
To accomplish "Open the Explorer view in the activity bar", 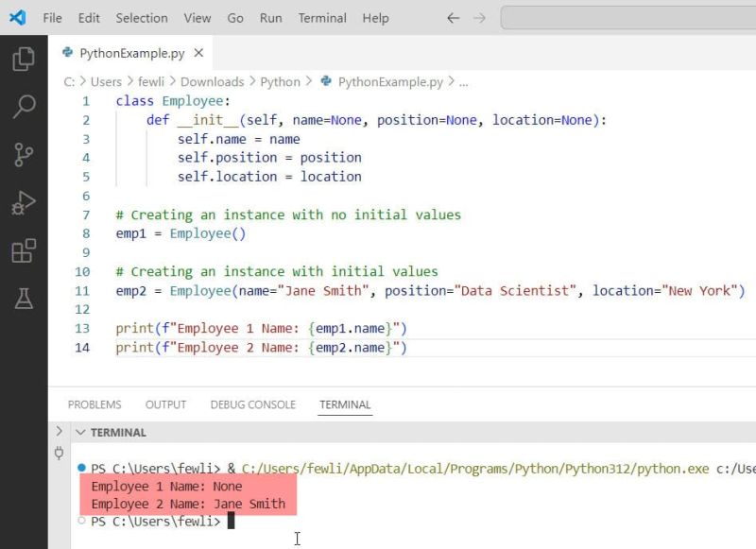I will pyautogui.click(x=23, y=58).
